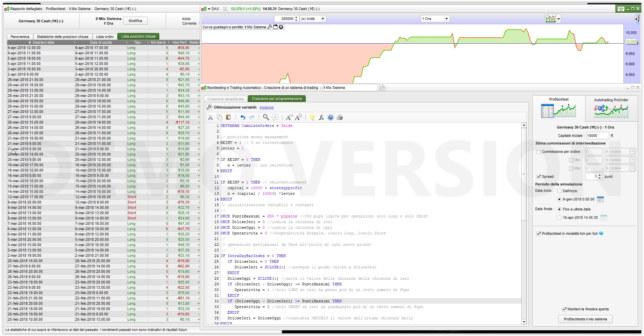Select the Dall'inizio radio button
The height and width of the screenshot is (336, 644).
[559, 191]
